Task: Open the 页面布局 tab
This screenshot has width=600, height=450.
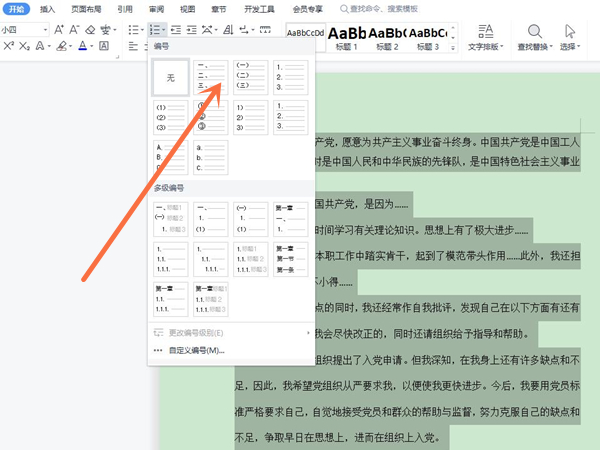Action: click(85, 8)
